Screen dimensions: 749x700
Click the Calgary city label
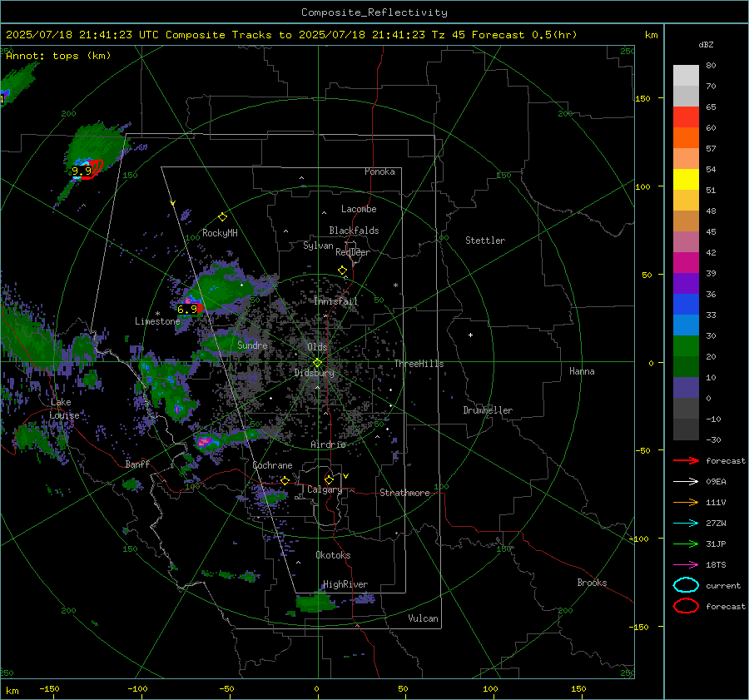click(x=325, y=489)
